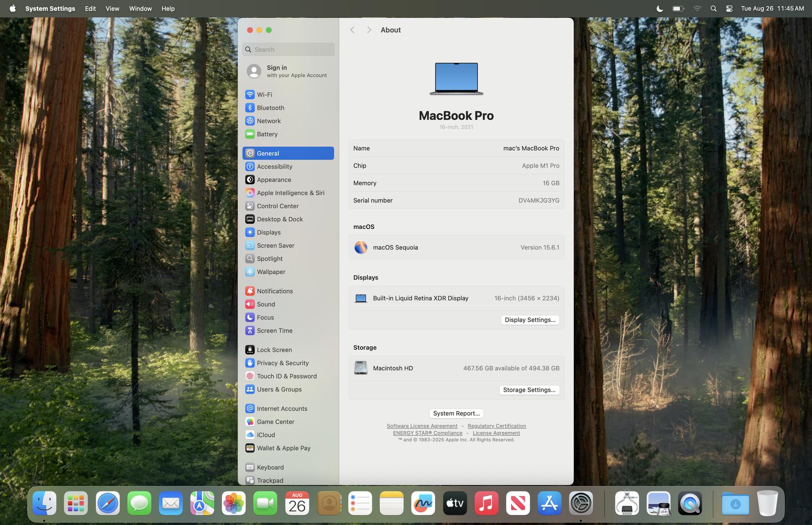Screen dimensions: 812x525
Task: Go forward using the forward arrow
Action: point(369,30)
